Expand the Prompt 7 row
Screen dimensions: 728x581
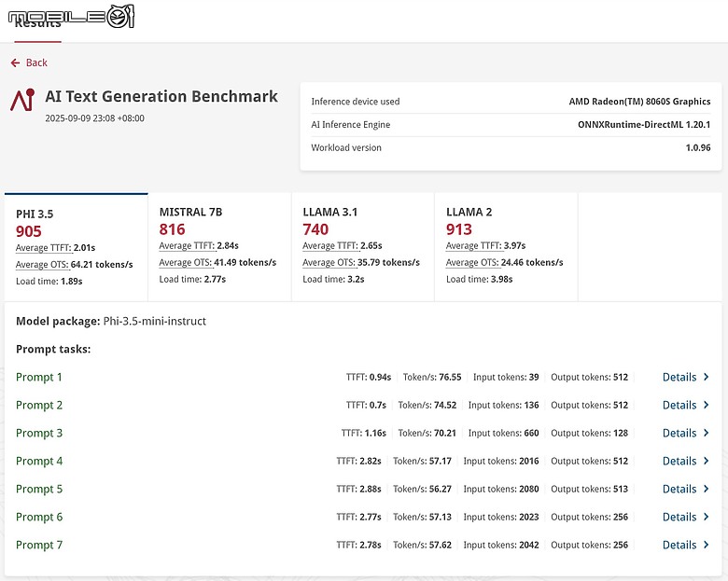tap(39, 546)
